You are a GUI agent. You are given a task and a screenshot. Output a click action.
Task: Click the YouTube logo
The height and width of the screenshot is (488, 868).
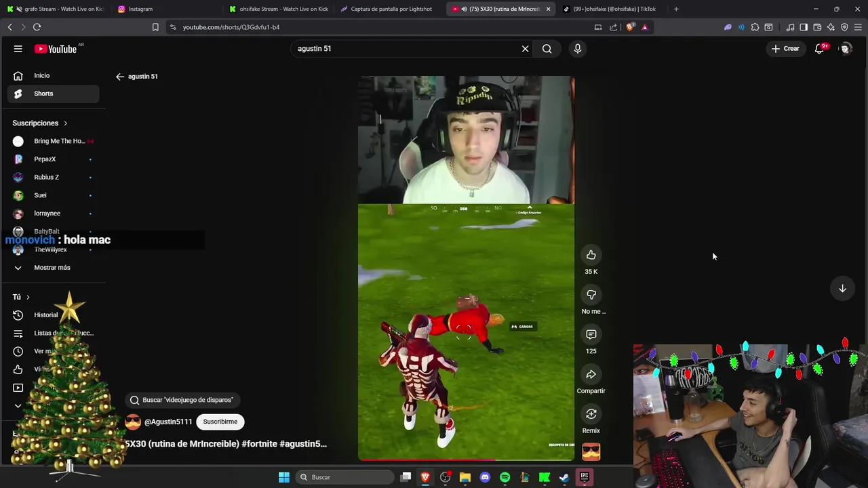56,49
